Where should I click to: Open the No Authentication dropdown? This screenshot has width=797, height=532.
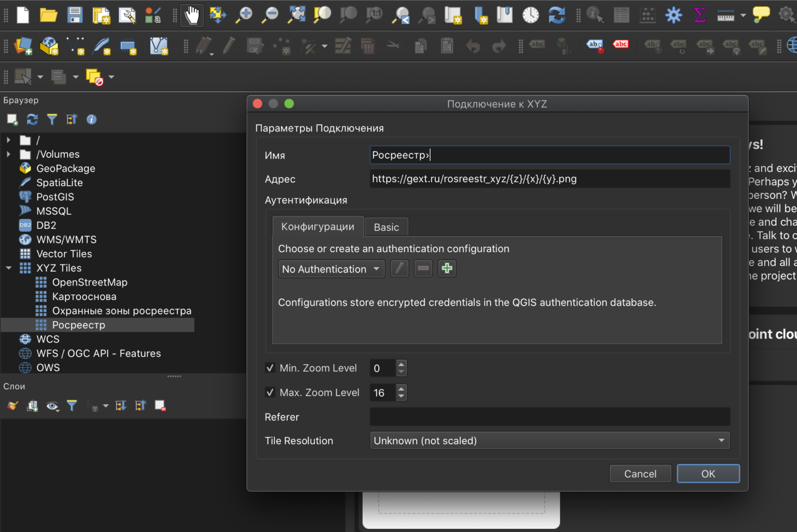click(331, 269)
